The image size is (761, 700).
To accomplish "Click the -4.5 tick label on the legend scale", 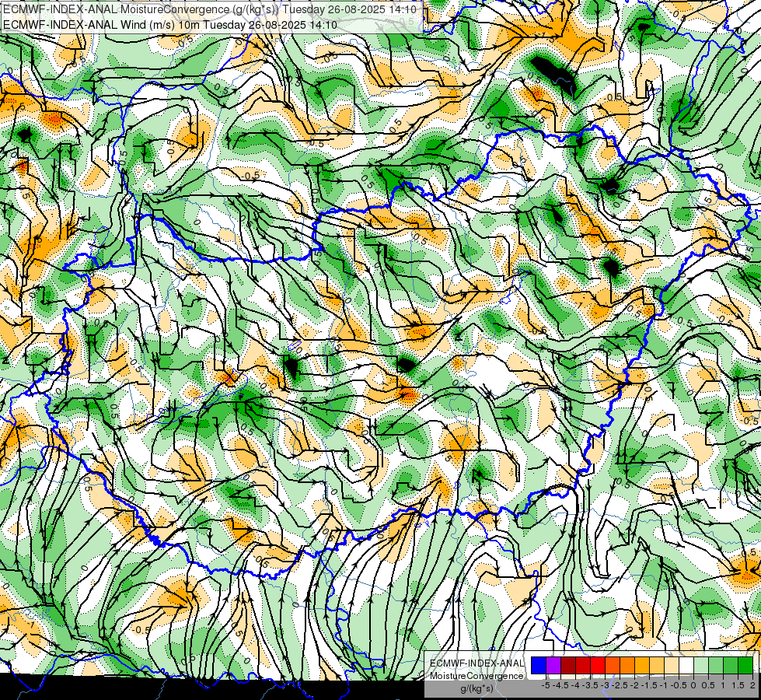I will tap(561, 685).
